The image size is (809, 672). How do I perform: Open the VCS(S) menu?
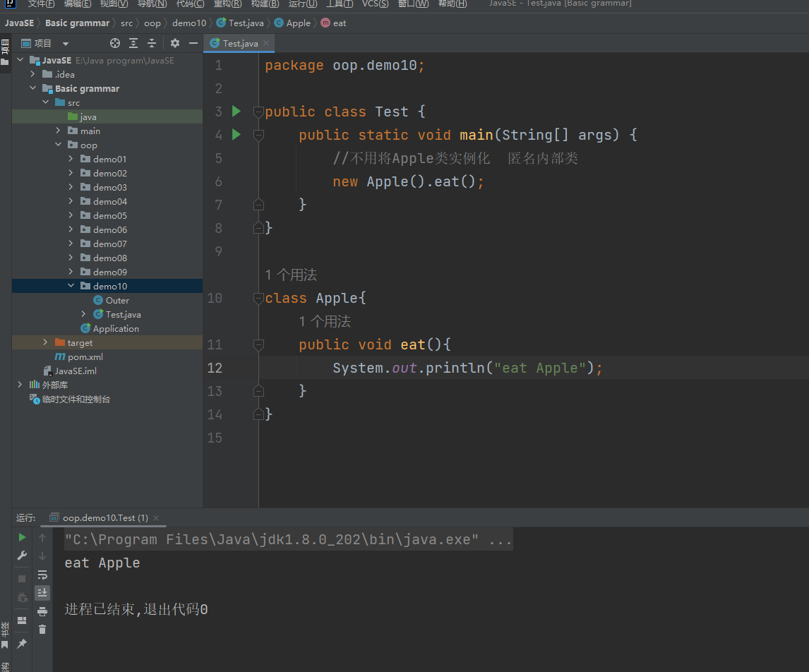pos(375,4)
